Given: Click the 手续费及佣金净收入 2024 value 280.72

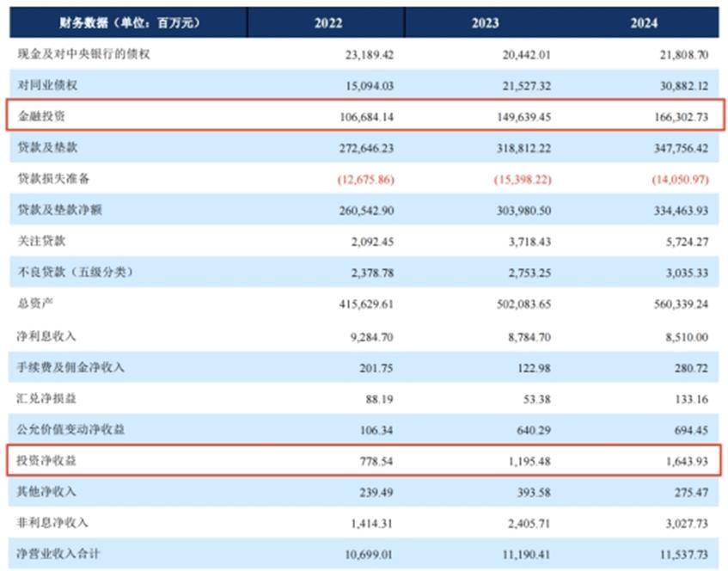Looking at the screenshot, I should (691, 366).
